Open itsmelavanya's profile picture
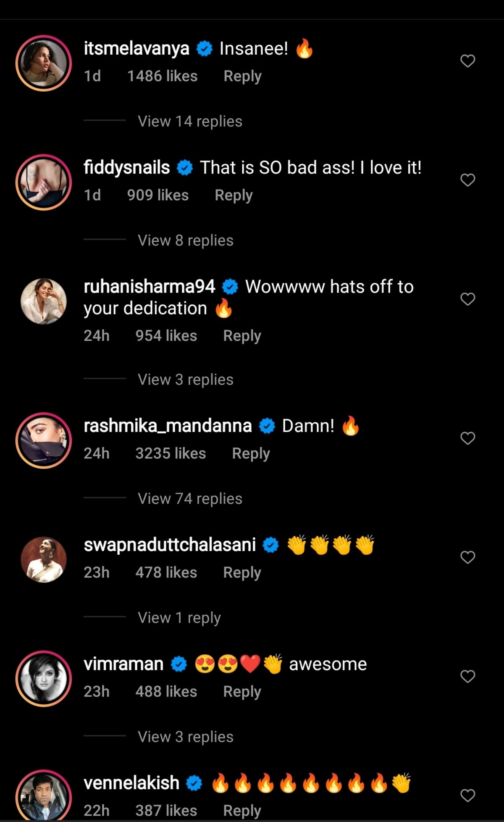The width and height of the screenshot is (504, 822). (44, 63)
